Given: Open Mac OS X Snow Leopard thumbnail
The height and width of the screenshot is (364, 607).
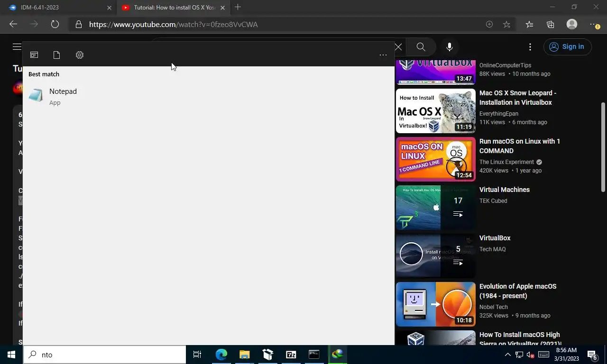Looking at the screenshot, I should [435, 111].
